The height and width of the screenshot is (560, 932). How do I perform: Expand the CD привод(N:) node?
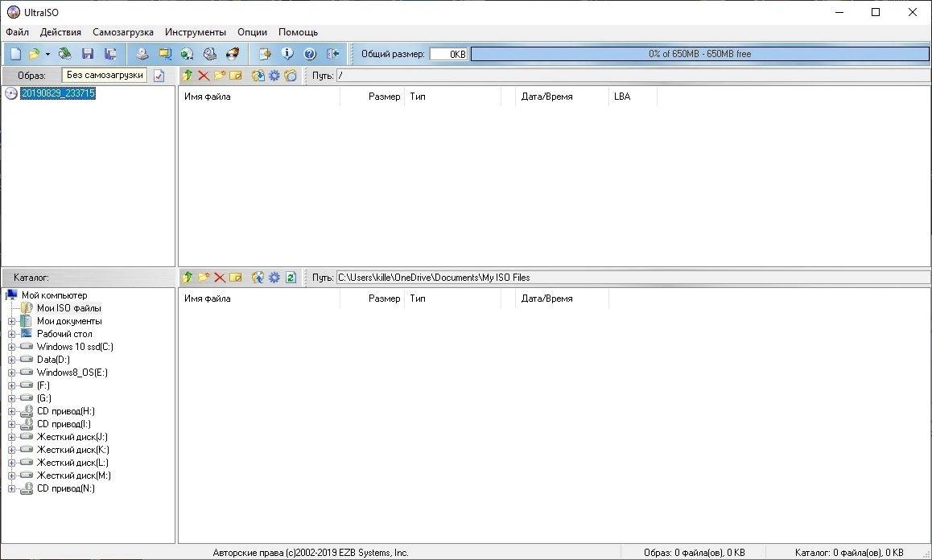click(x=11, y=488)
